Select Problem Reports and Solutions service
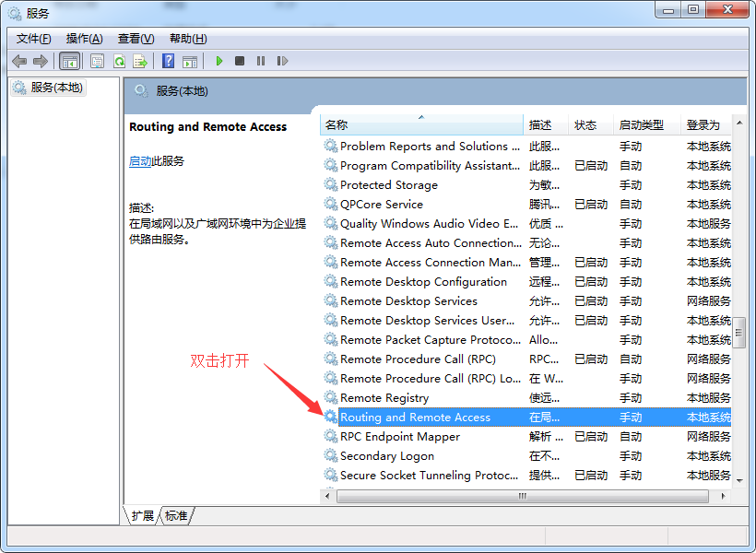 pos(526,147)
